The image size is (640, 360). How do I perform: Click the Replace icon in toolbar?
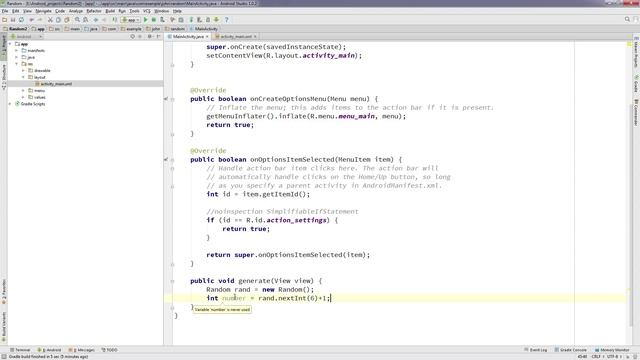click(x=85, y=20)
